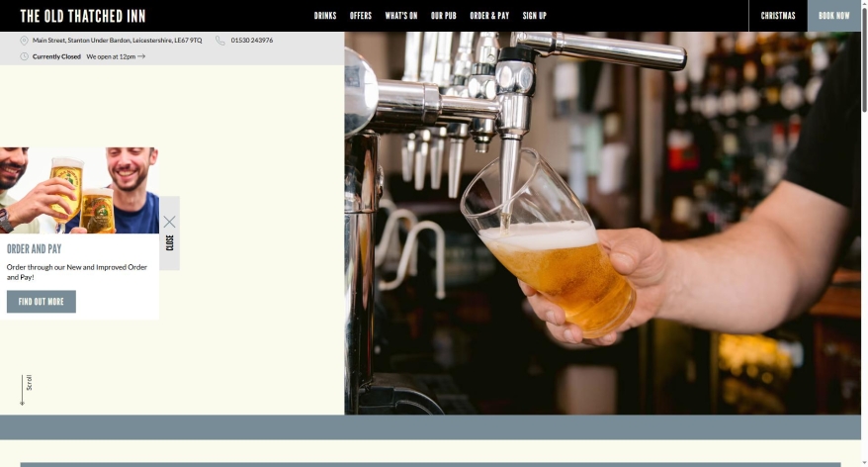Click the pub address link
Image resolution: width=868 pixels, height=467 pixels.
pos(118,41)
